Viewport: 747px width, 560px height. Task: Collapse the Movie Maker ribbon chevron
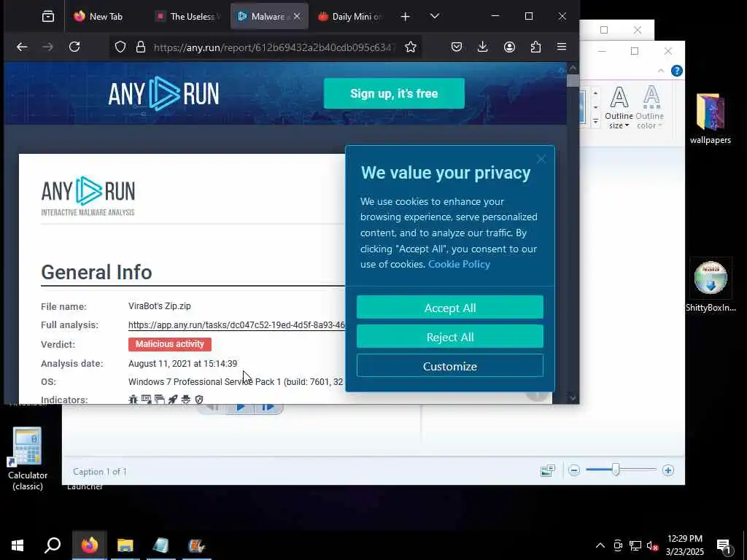[x=661, y=71]
